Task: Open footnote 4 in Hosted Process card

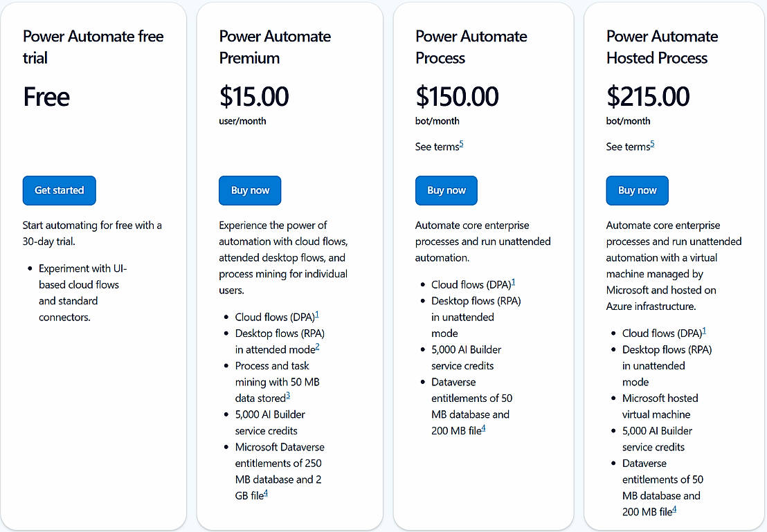Action: point(674,510)
